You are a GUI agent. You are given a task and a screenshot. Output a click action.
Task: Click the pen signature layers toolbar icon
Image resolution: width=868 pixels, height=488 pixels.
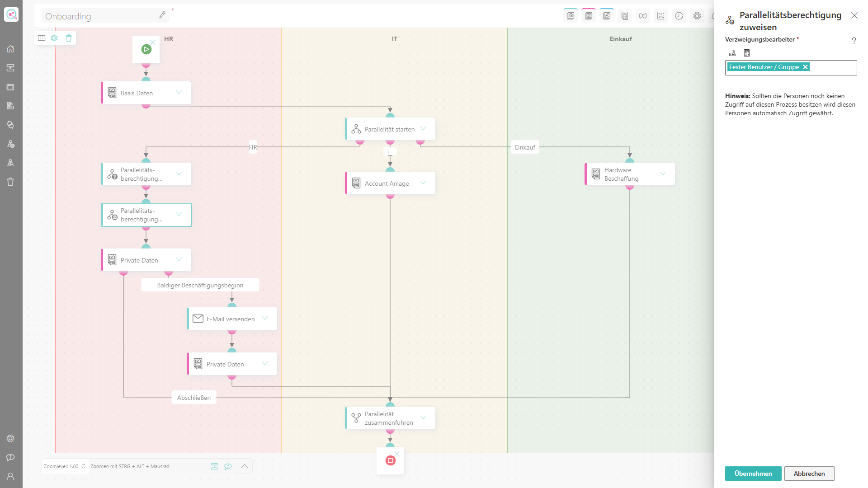coord(607,16)
